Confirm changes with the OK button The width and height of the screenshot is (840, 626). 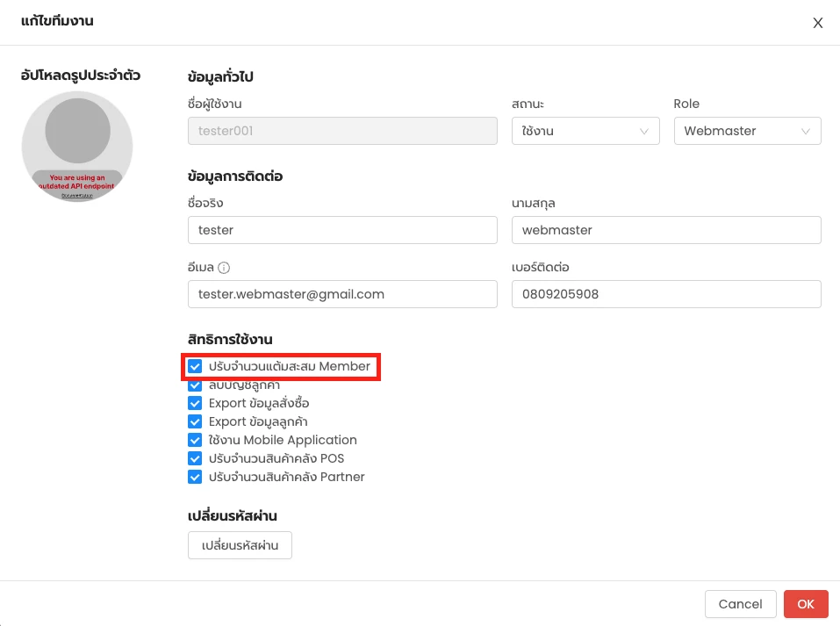tap(806, 604)
